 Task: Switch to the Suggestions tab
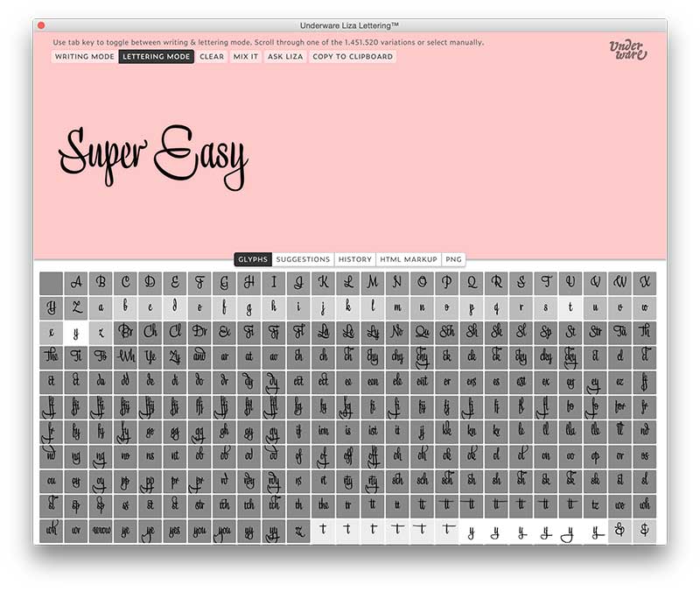click(303, 259)
